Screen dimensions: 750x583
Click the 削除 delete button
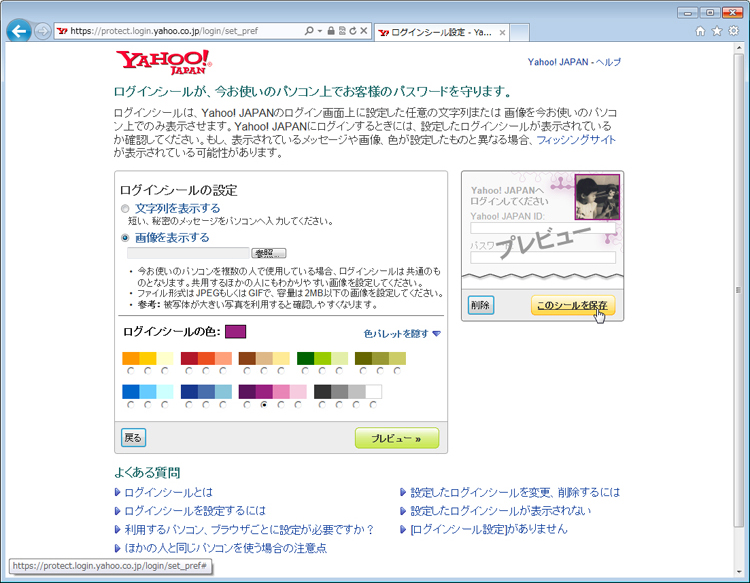coord(480,305)
